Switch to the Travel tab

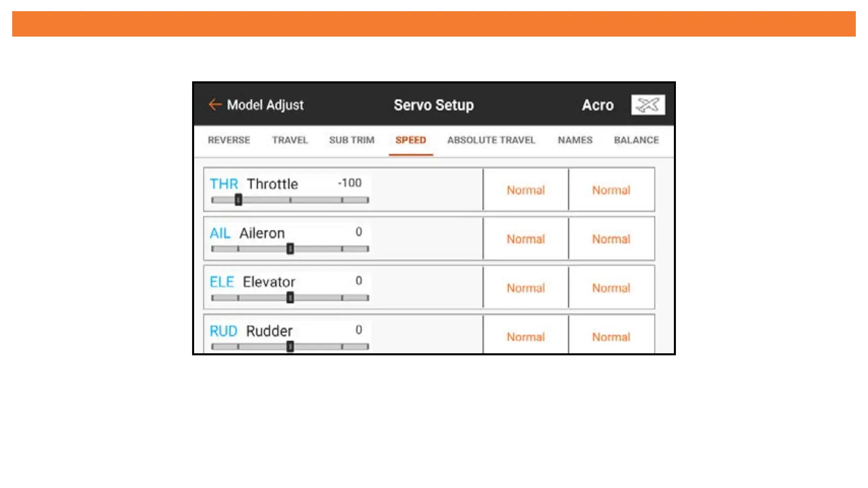290,140
